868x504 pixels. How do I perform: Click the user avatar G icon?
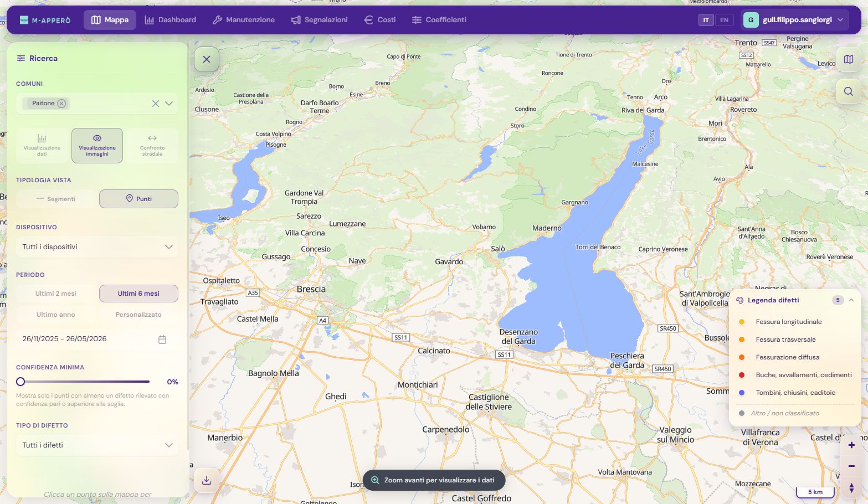coord(751,20)
